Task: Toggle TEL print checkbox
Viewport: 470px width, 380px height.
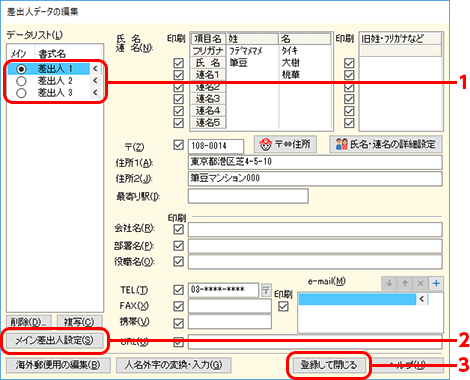Action: click(179, 290)
